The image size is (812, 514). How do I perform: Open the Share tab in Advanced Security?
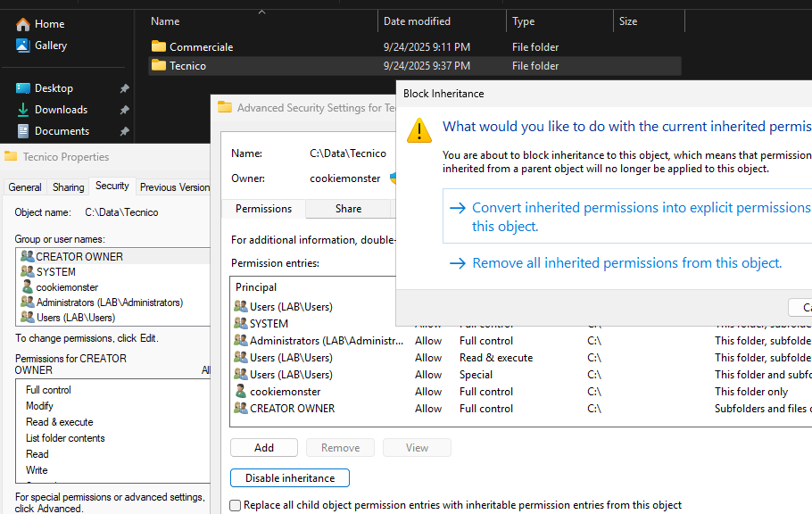click(348, 209)
